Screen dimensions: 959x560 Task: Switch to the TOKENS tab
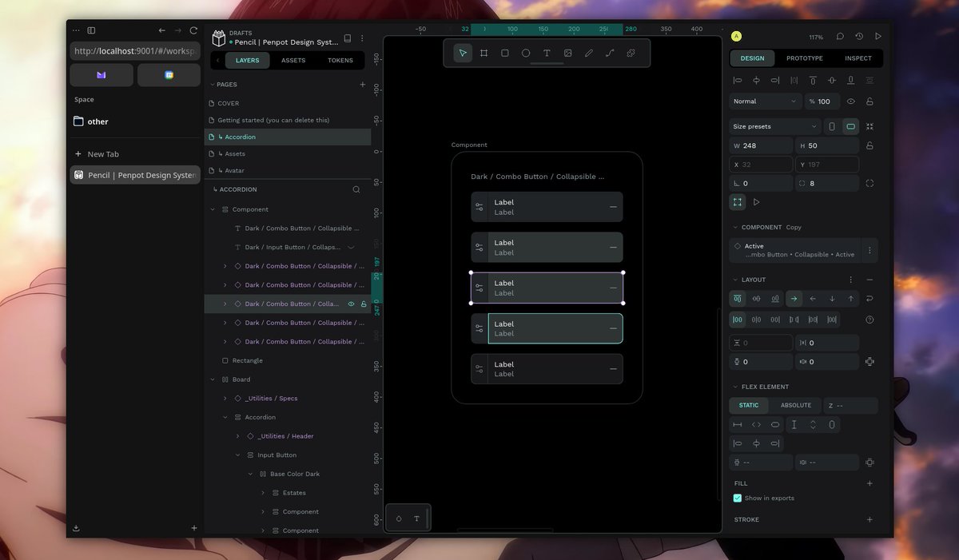[340, 60]
